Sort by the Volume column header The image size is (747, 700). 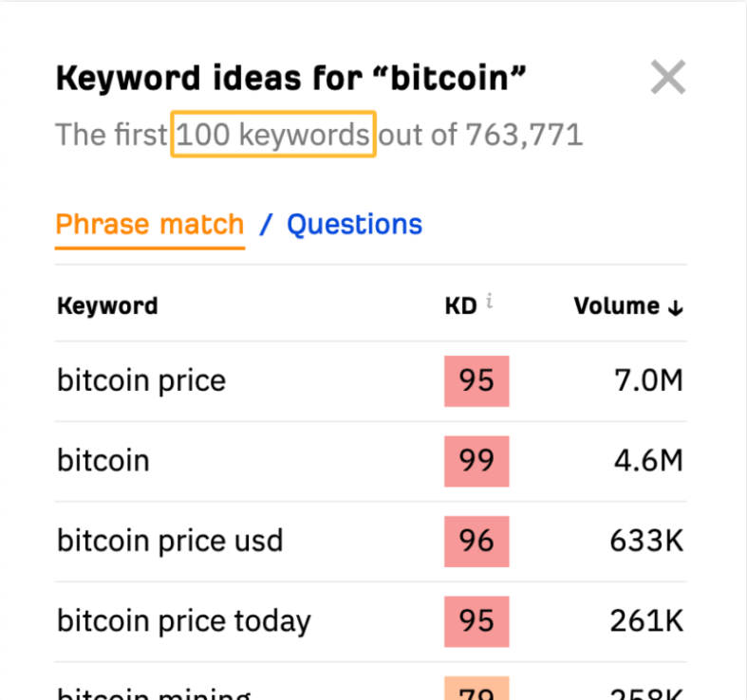pos(616,306)
